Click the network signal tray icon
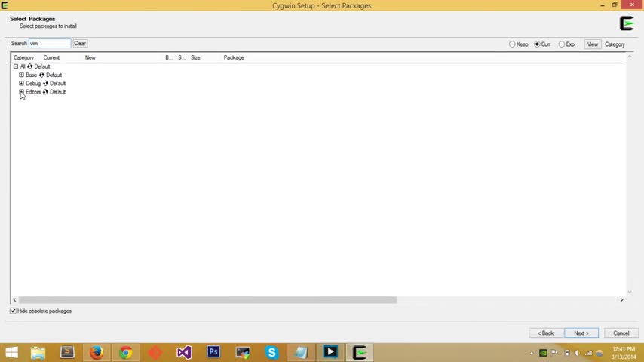This screenshot has width=644, height=362. (x=588, y=353)
